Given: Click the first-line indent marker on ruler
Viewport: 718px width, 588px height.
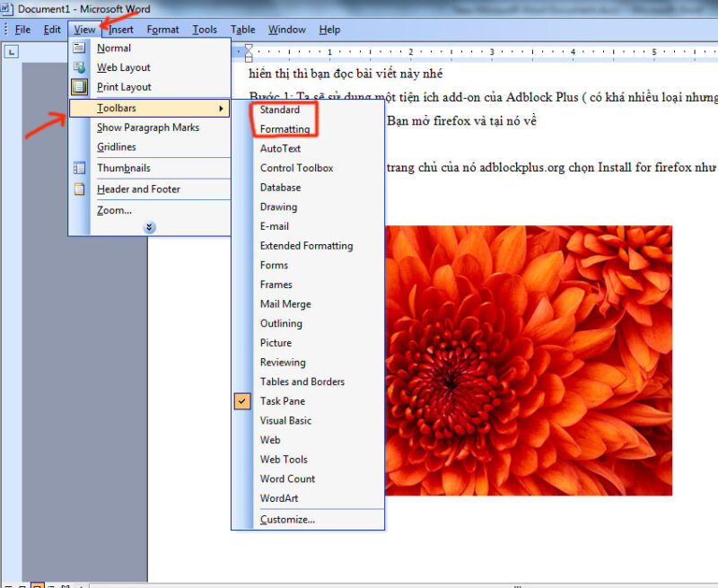Looking at the screenshot, I should click(x=250, y=48).
